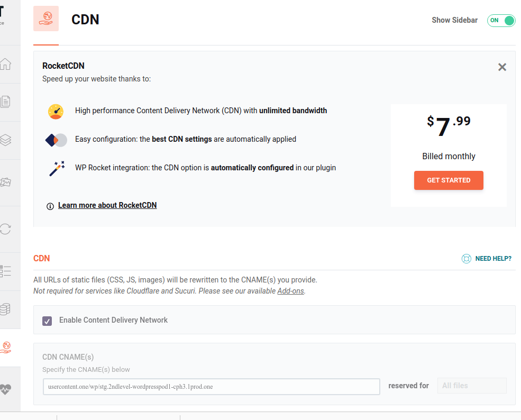Open the All files reserved-for dropdown
The height and width of the screenshot is (420, 521).
click(471, 386)
